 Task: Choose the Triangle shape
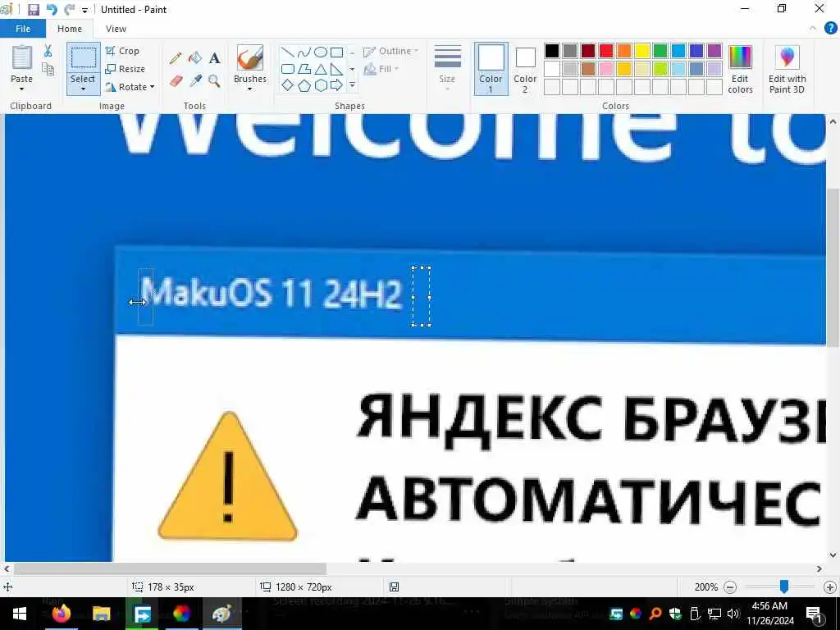coord(321,69)
